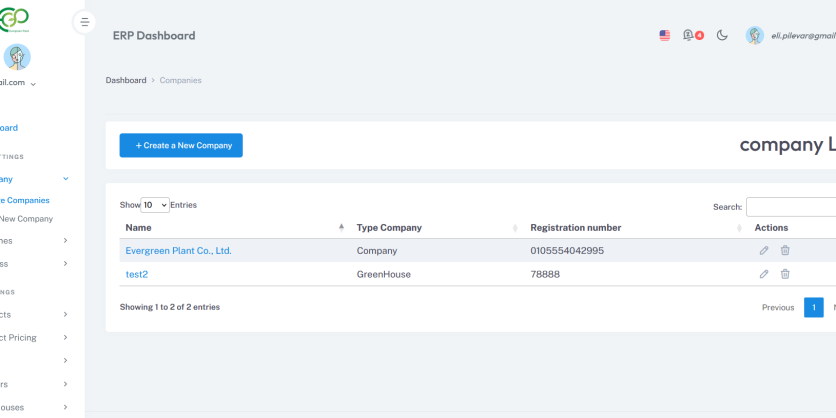
Task: Expand the sidebar item ending in 'ouses'
Action: tap(66, 407)
